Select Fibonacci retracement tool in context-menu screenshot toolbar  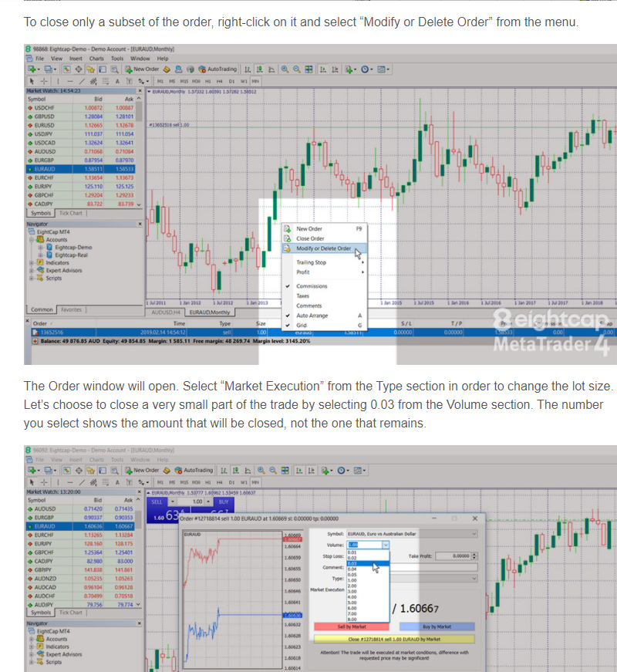[x=106, y=81]
